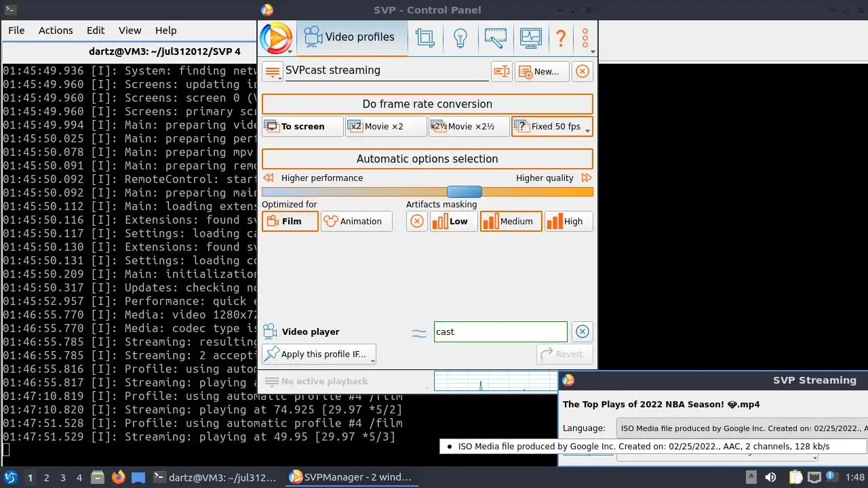868x488 pixels.
Task: Activate the SVPManager taskbar item
Action: [351, 477]
